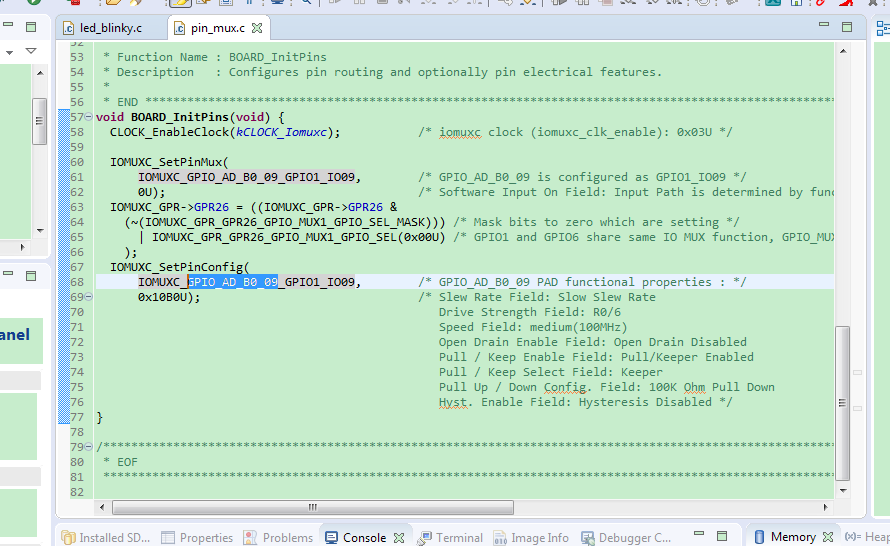Click the upper overview ruler marker beside editor scrollbar
The height and width of the screenshot is (546, 890).
coord(858,373)
